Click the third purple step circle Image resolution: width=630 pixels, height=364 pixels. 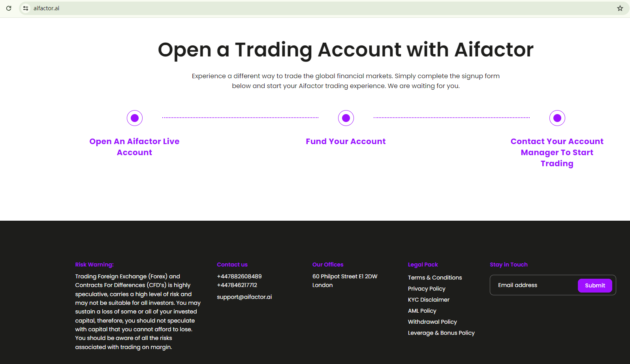pyautogui.click(x=557, y=118)
